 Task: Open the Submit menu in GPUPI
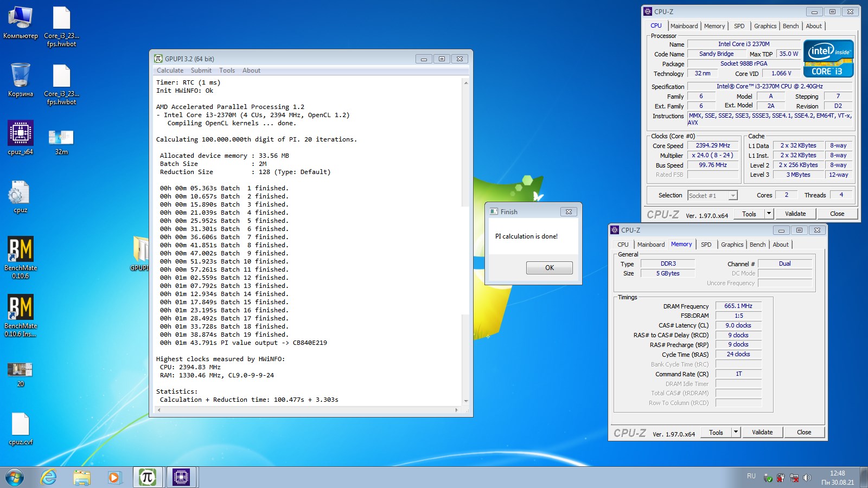[201, 70]
